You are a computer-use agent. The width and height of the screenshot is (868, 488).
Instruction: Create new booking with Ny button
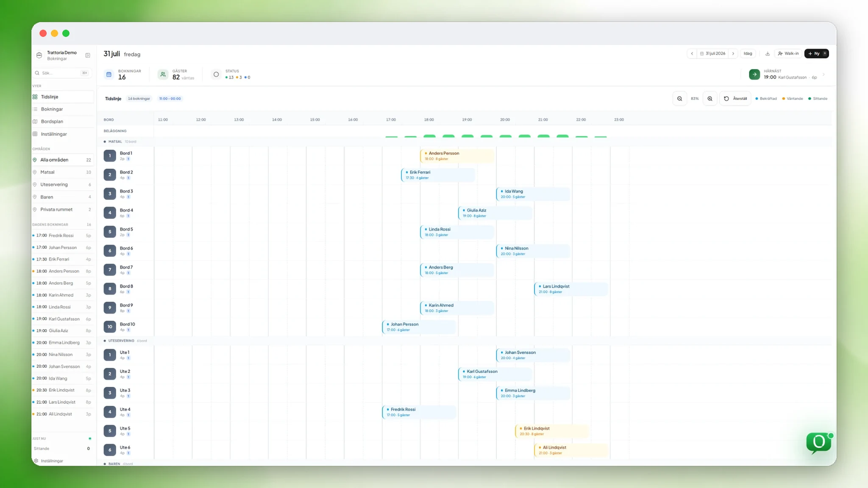click(816, 54)
